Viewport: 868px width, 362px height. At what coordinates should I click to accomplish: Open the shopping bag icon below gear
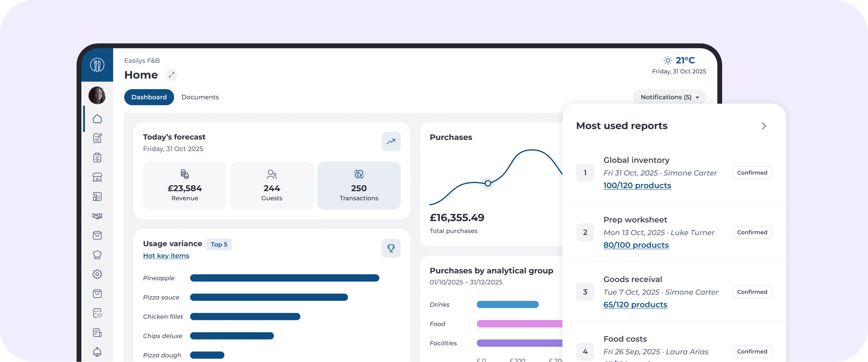point(97,294)
